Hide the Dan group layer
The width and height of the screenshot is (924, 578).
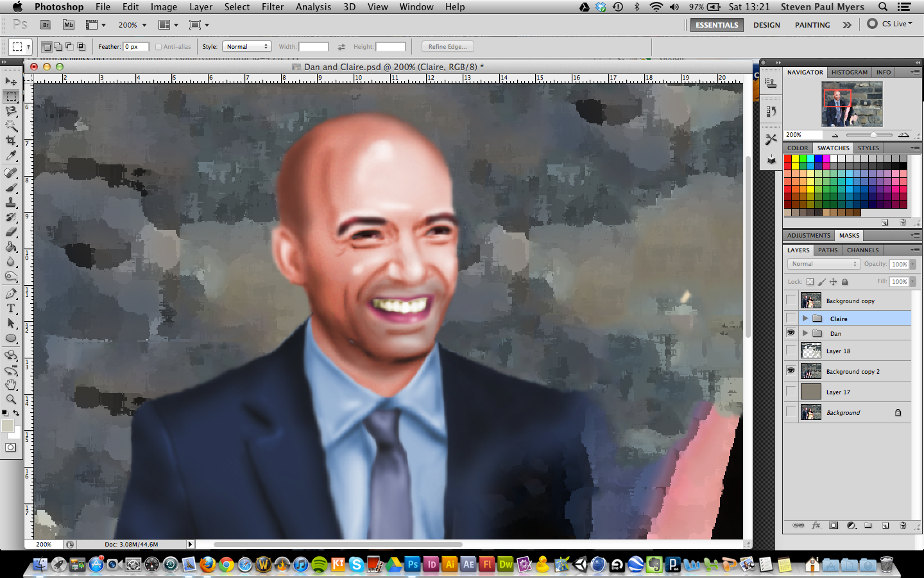pyautogui.click(x=791, y=333)
